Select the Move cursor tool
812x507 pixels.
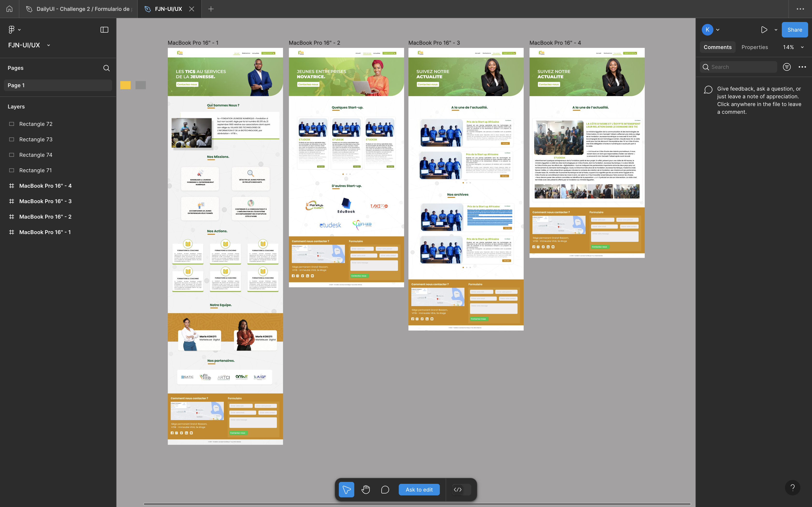click(347, 490)
